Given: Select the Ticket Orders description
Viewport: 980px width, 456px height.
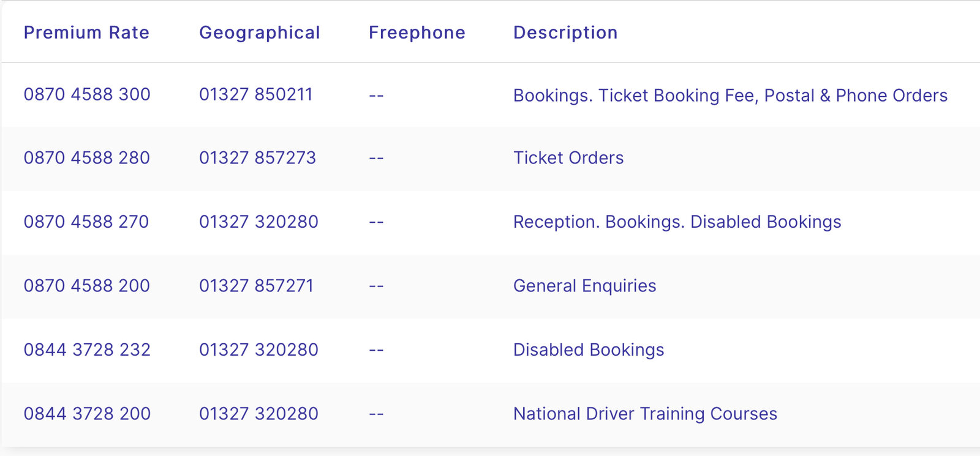Looking at the screenshot, I should coord(568,158).
